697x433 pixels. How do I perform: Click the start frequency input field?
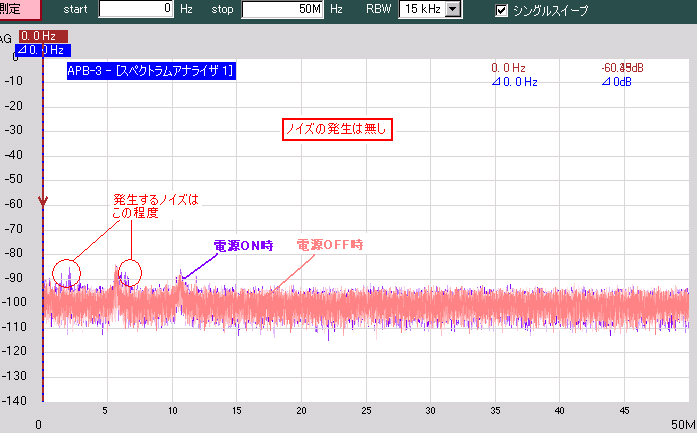pyautogui.click(x=136, y=9)
